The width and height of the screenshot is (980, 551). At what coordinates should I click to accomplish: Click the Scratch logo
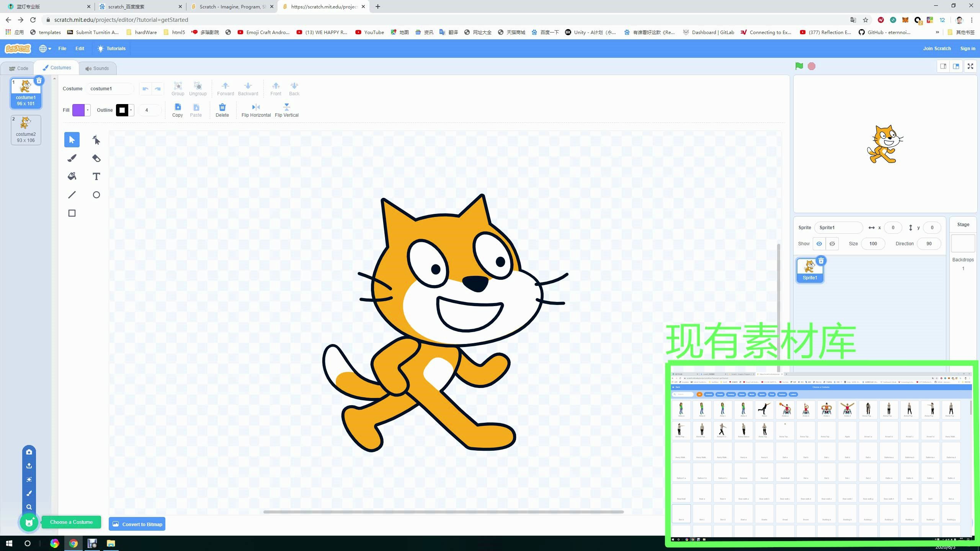[x=18, y=49]
